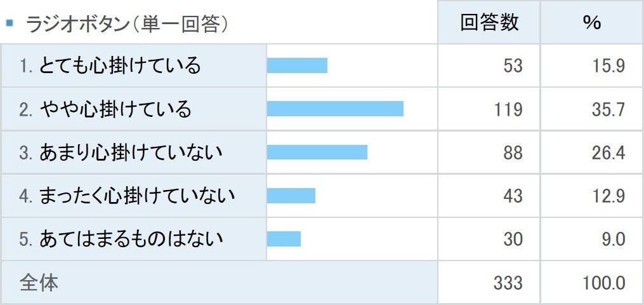Click the blue bar for とても心掛けている
The height and width of the screenshot is (305, 644).
tap(297, 65)
